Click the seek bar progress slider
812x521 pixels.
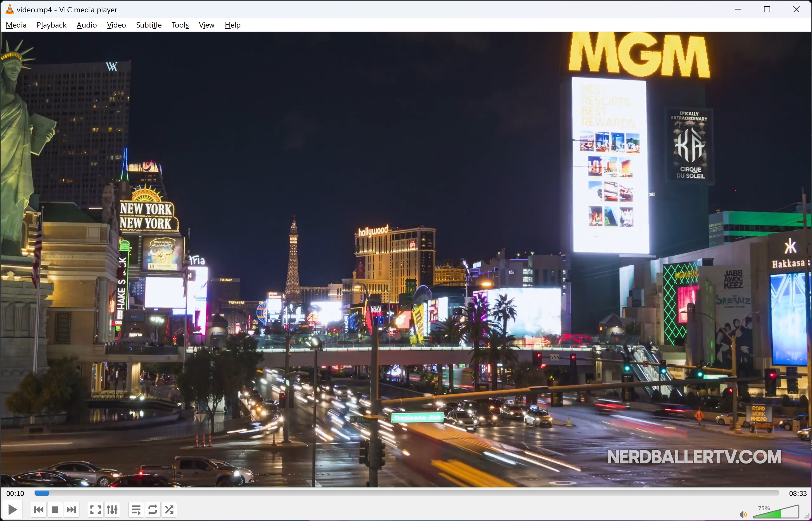[x=406, y=493]
